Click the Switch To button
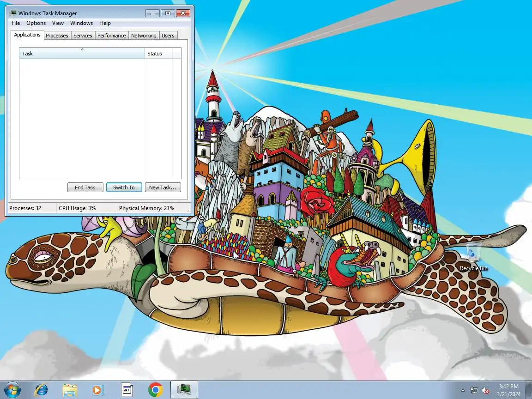The image size is (532, 399). click(124, 187)
